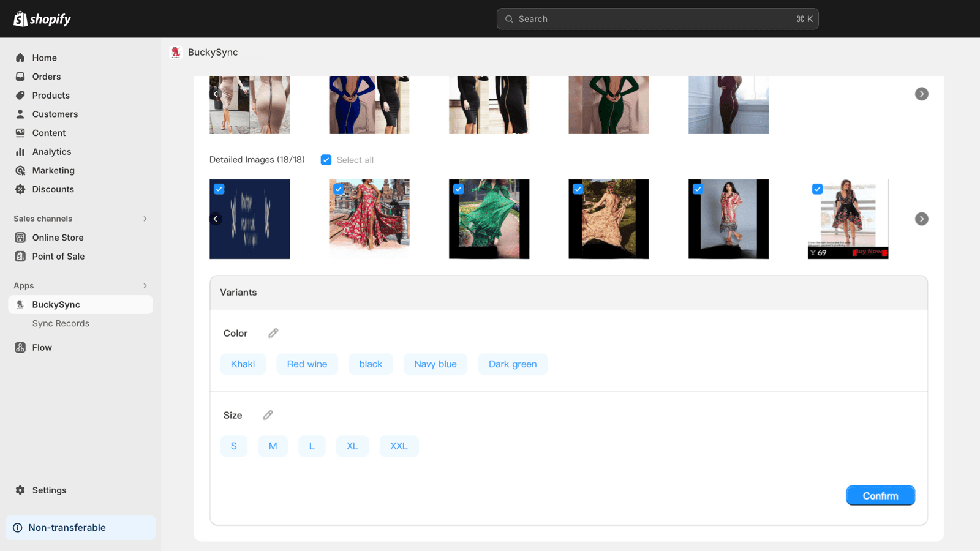This screenshot has width=980, height=551.
Task: Open the Flow app icon
Action: coord(19,347)
